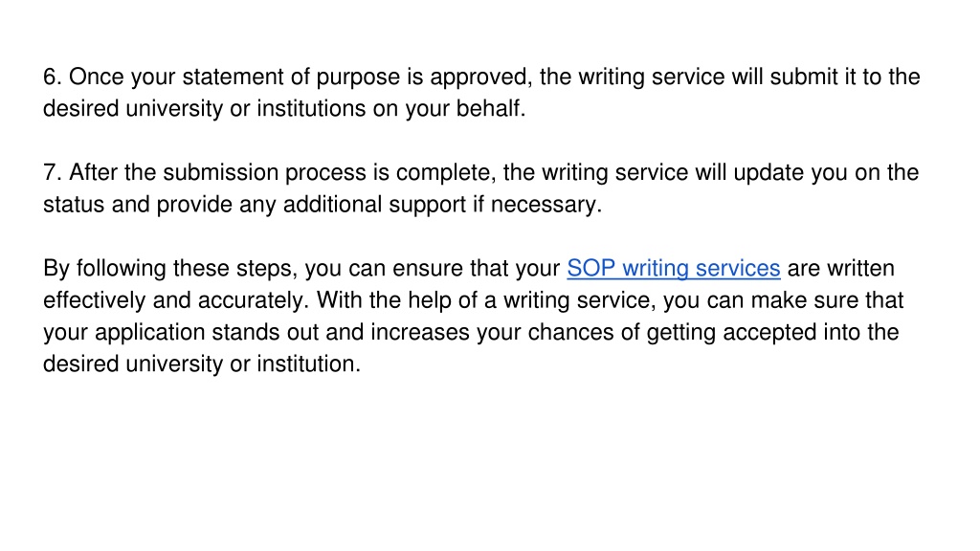This screenshot has height=551, width=980.
Task: Place cursor on the word 'approved,'
Action: point(481,77)
